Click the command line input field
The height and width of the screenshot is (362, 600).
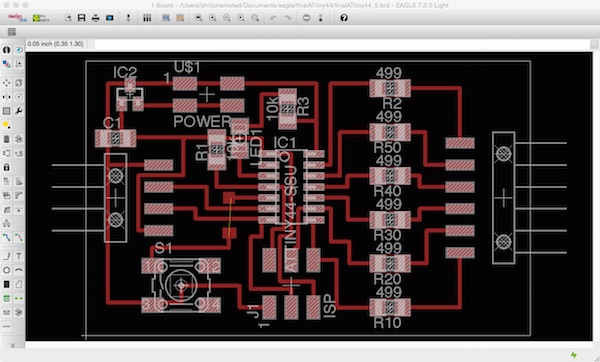[342, 44]
